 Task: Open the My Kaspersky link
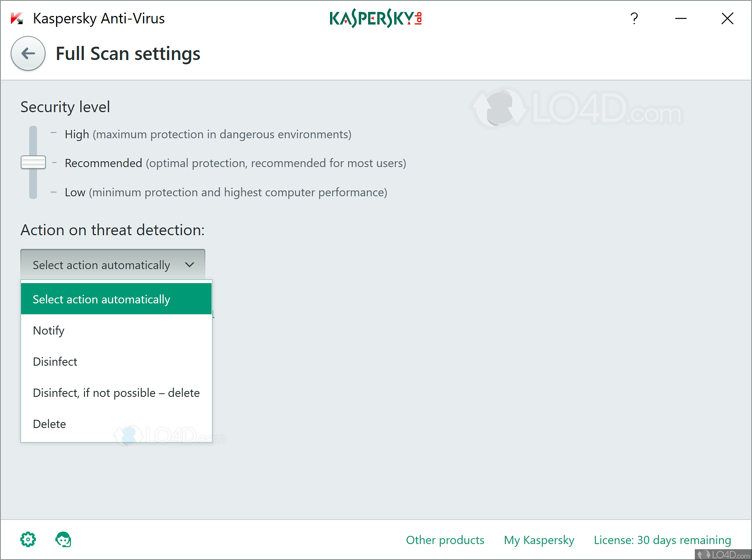539,540
